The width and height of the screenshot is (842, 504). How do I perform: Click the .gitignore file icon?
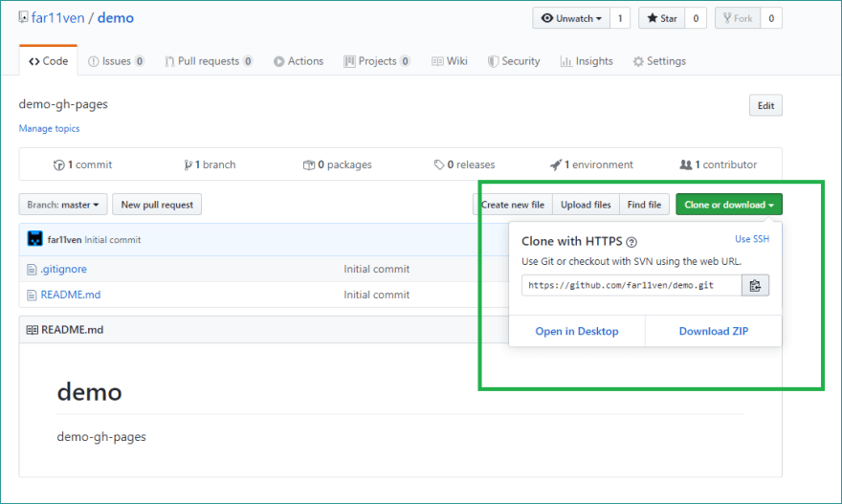click(x=32, y=270)
